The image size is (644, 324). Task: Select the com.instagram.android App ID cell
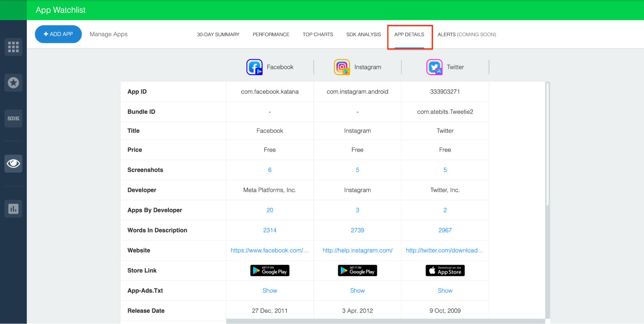[357, 92]
